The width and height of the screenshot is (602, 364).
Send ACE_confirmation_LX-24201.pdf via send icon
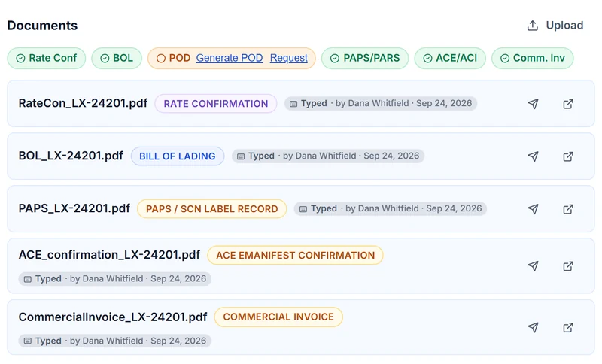tap(533, 265)
